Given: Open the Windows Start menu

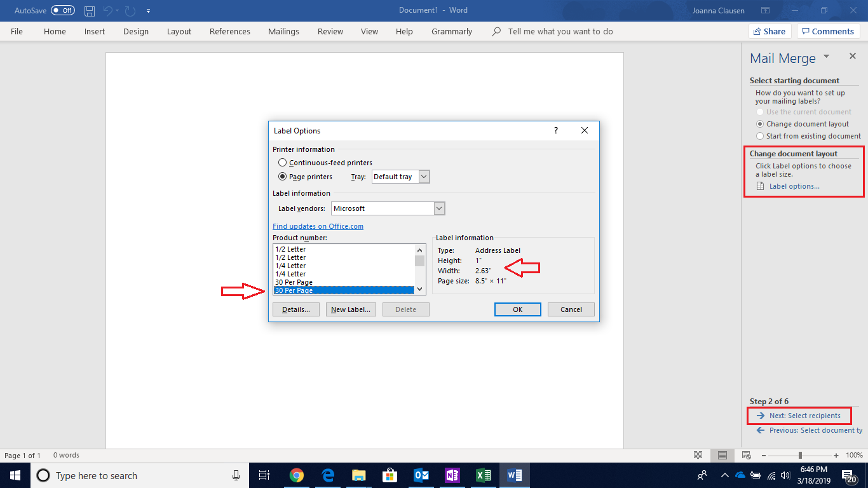Looking at the screenshot, I should [x=15, y=475].
